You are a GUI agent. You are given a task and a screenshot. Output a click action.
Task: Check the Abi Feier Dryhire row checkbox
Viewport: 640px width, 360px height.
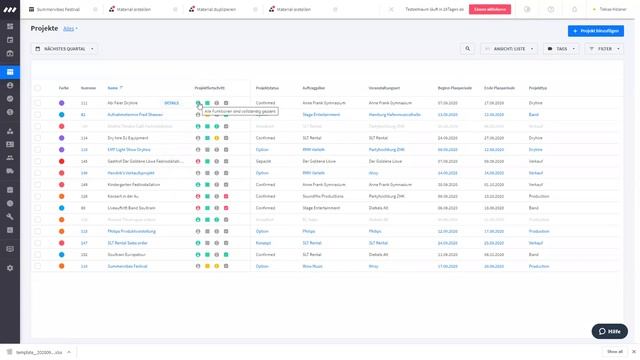pyautogui.click(x=38, y=103)
